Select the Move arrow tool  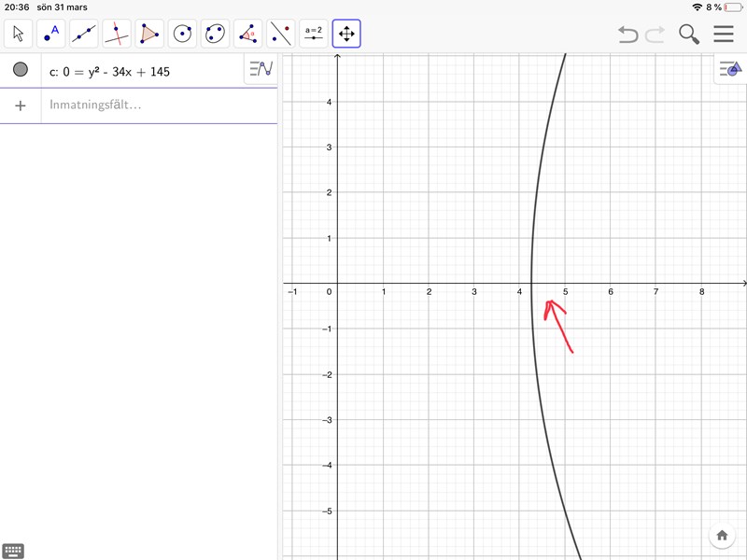pyautogui.click(x=19, y=35)
